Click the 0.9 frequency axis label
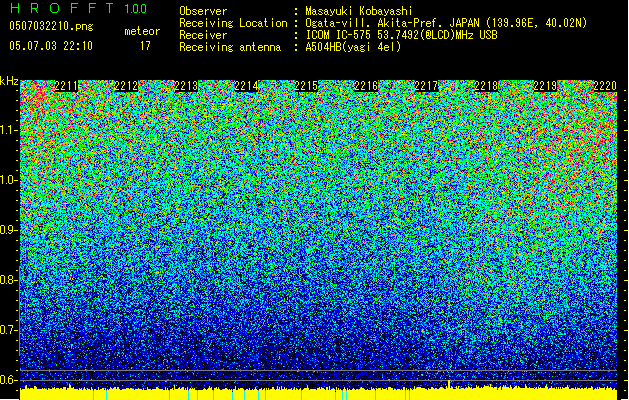This screenshot has height=400, width=629. click(9, 230)
